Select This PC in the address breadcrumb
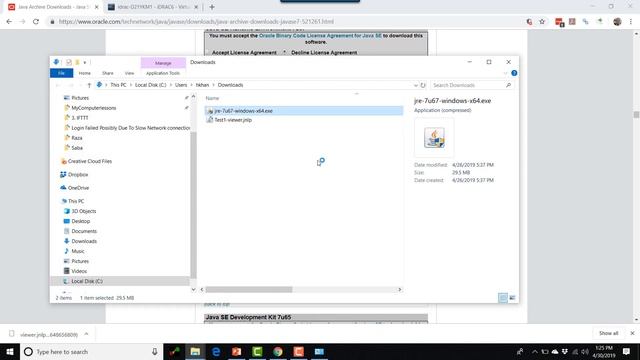640x360 pixels. coord(118,85)
